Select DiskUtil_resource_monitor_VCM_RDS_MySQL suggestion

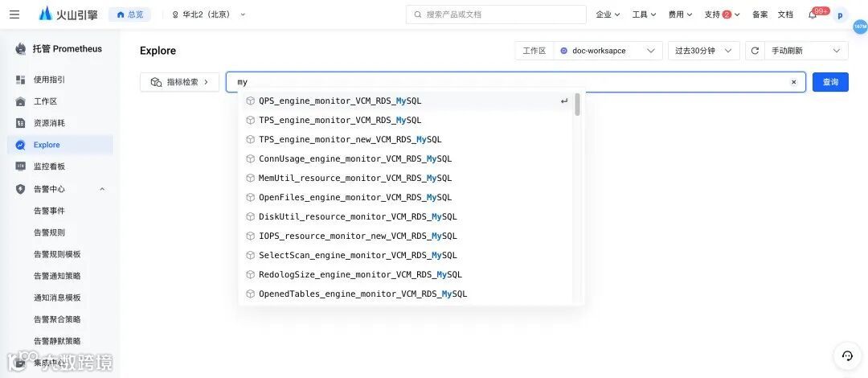tap(407, 216)
